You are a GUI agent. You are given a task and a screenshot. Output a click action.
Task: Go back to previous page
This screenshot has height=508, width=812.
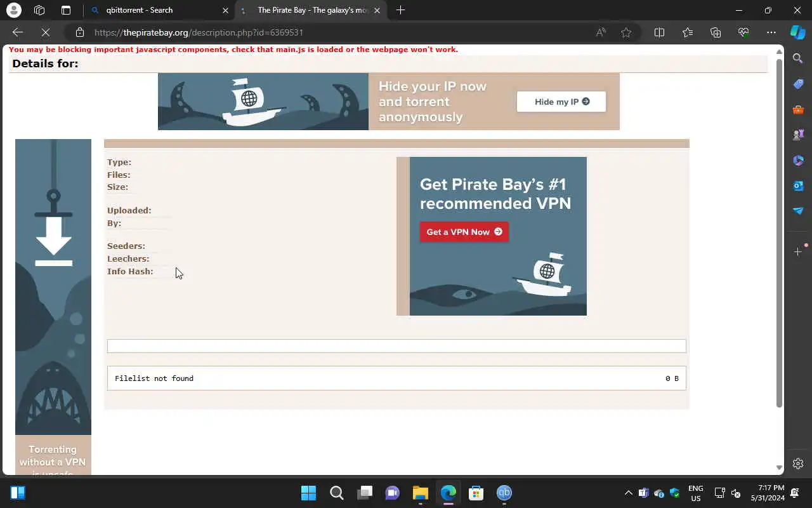18,32
